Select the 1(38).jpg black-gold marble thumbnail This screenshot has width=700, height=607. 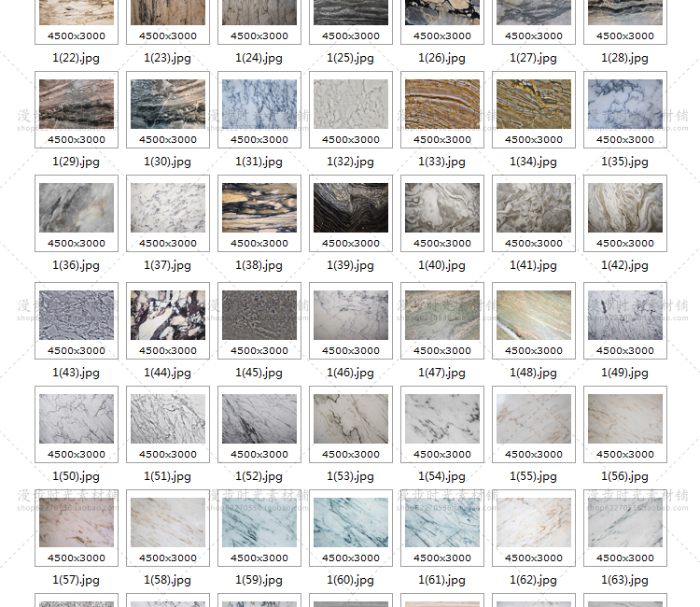point(259,207)
